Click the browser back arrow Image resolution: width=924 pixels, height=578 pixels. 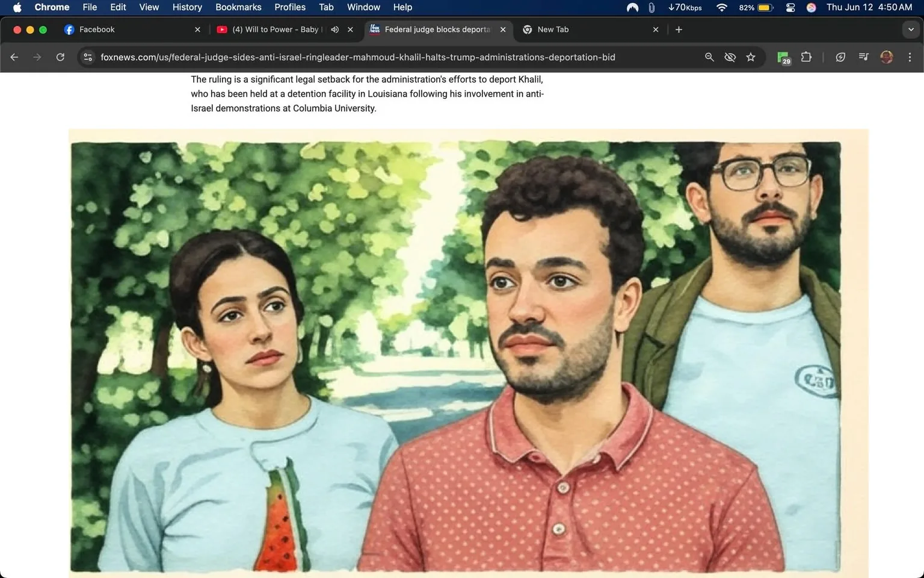click(x=14, y=57)
